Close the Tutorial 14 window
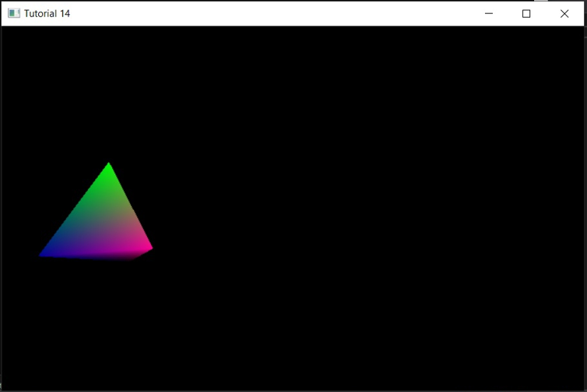The height and width of the screenshot is (392, 587). (564, 13)
